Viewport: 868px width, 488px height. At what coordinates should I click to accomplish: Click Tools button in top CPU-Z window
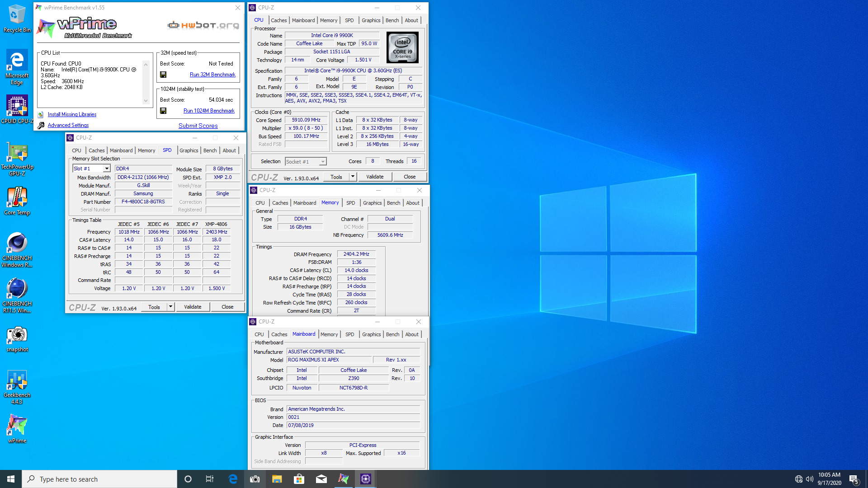(x=336, y=177)
